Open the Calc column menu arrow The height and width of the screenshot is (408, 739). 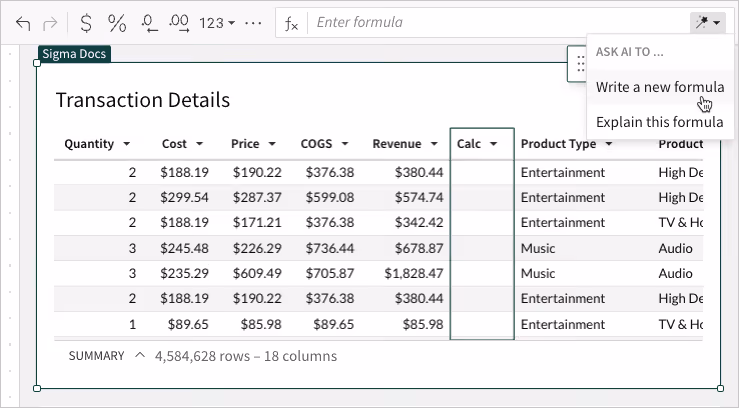(x=493, y=144)
